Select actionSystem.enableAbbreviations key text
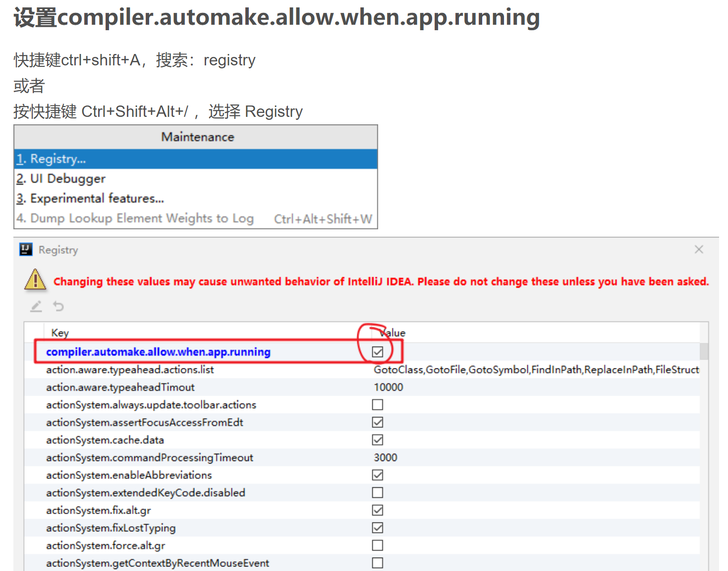728x571 pixels. (129, 475)
